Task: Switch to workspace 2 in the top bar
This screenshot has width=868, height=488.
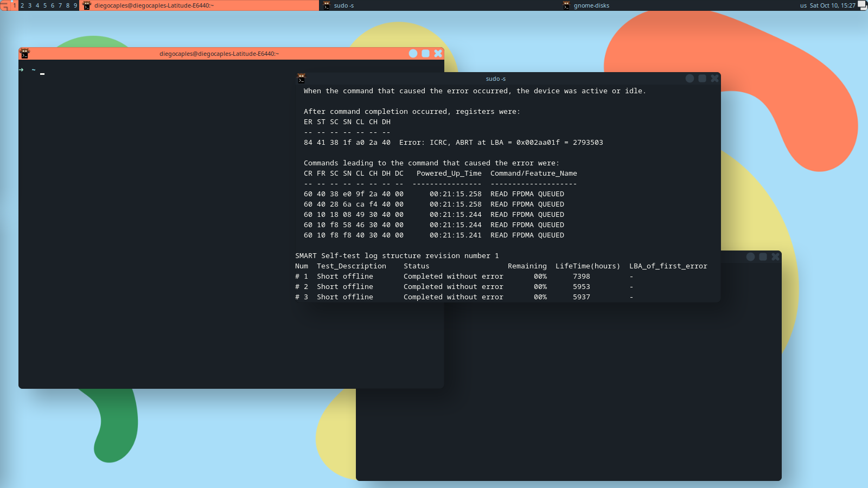Action: click(22, 5)
